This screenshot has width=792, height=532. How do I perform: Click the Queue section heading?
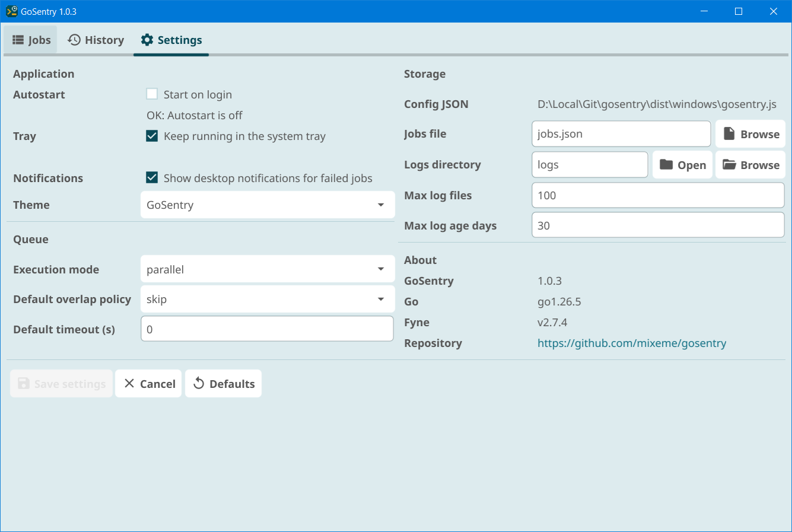[x=31, y=240]
